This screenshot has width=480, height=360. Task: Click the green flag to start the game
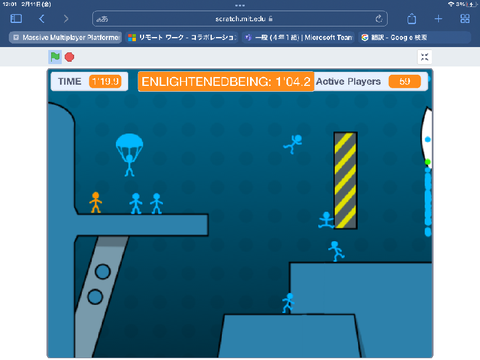click(55, 57)
